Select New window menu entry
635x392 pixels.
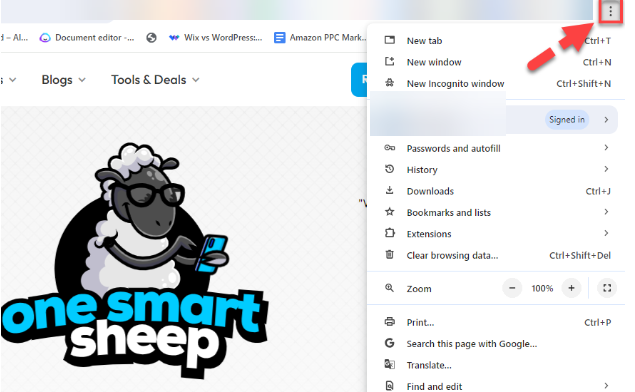click(x=497, y=62)
